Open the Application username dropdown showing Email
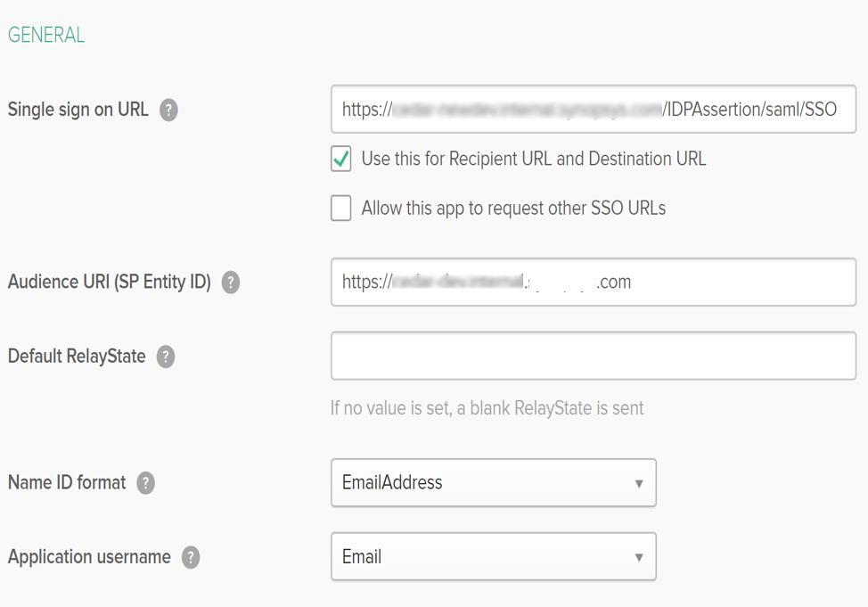The image size is (868, 607). click(494, 556)
